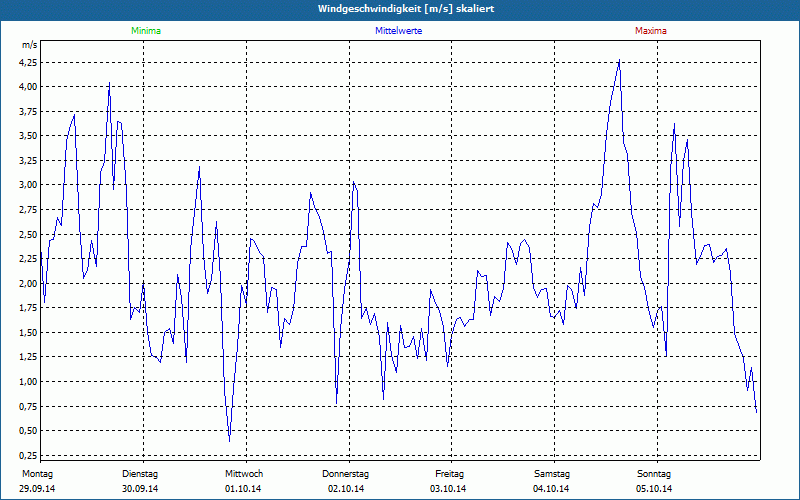Viewport: 800px width, 500px height.
Task: Click the 4,00 peak on Montag
Action: pyautogui.click(x=109, y=83)
